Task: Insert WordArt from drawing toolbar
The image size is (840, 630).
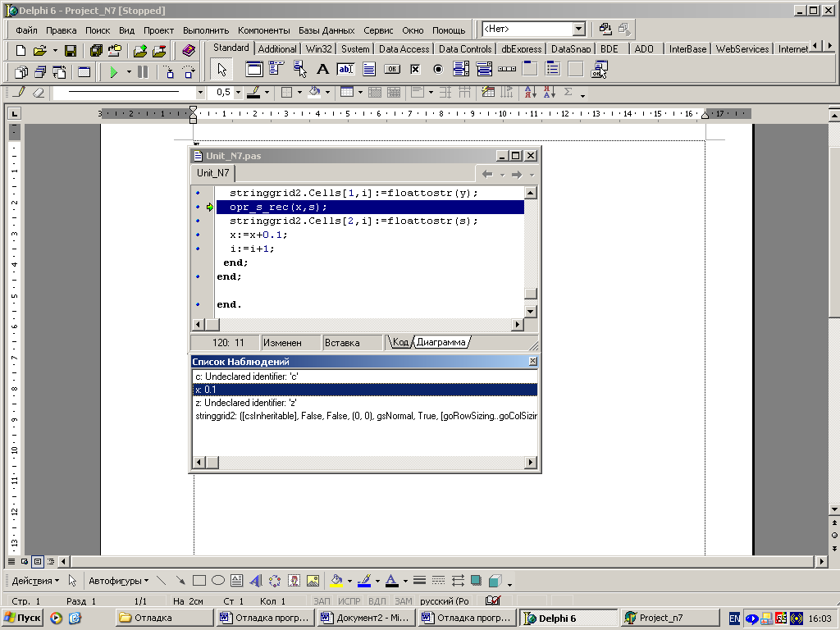Action: click(256, 581)
